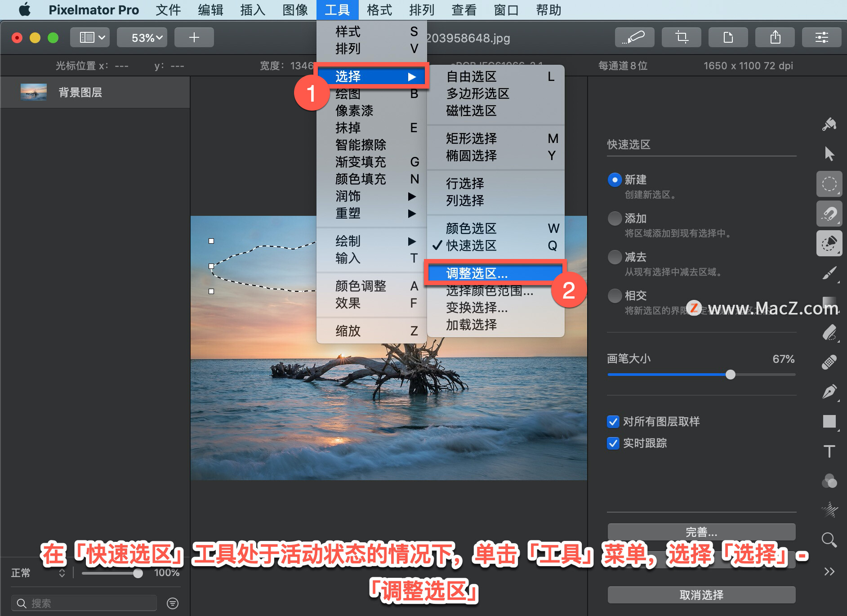The height and width of the screenshot is (616, 847).
Task: Click the document export toolbar button
Action: click(728, 37)
